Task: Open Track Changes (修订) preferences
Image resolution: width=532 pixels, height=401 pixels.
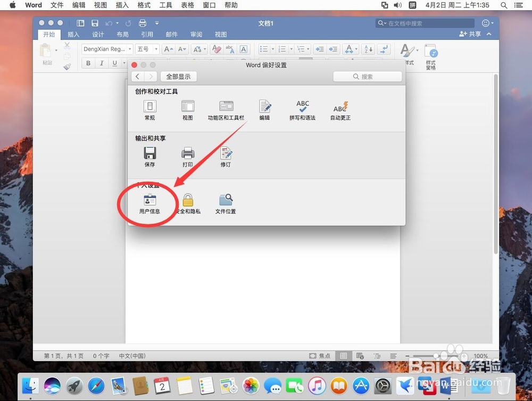Action: coord(226,157)
